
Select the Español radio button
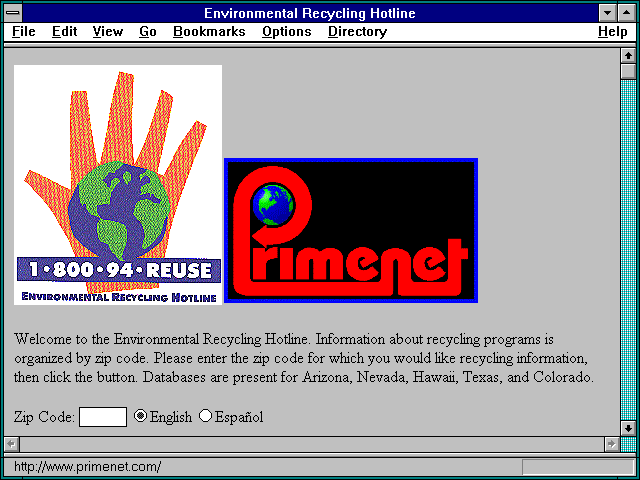point(205,416)
